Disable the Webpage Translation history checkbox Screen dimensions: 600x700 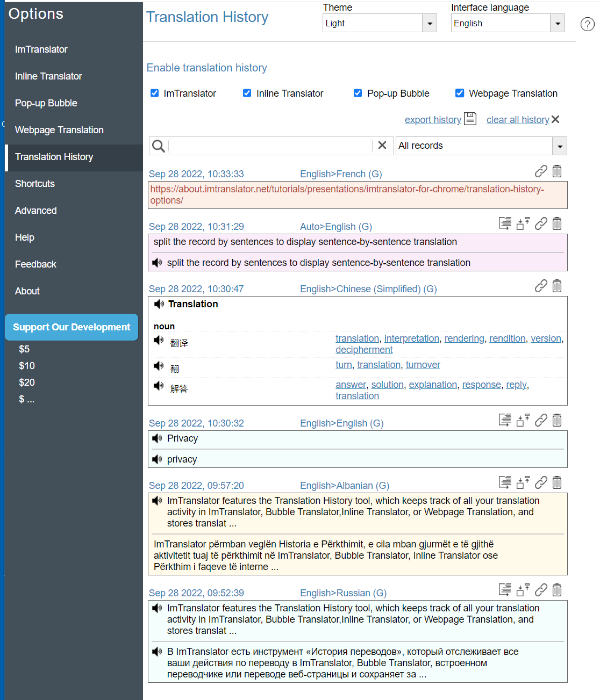click(x=460, y=93)
